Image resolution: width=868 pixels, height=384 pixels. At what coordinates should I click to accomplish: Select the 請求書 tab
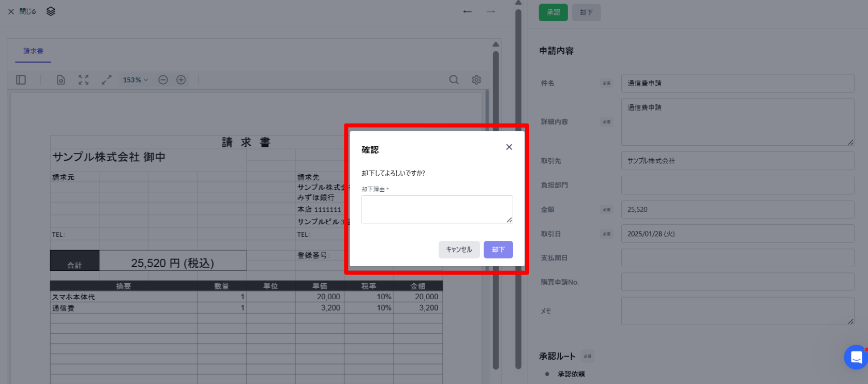click(x=33, y=51)
